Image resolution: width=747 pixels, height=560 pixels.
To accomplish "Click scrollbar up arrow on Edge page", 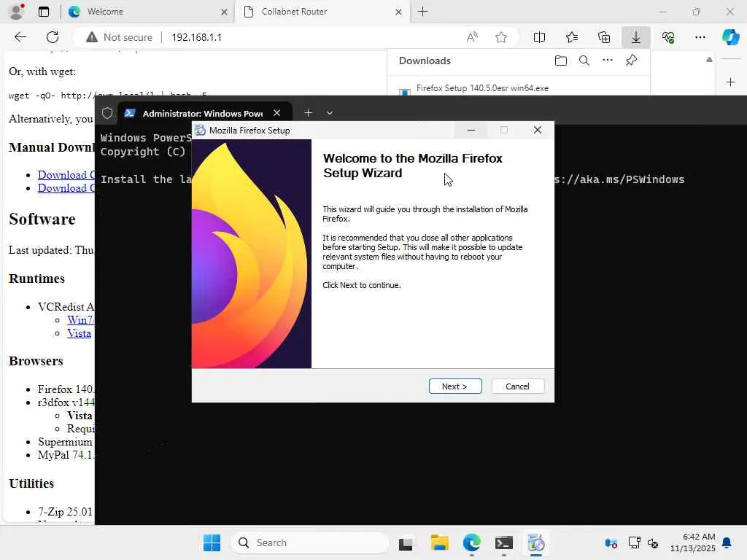I will (709, 60).
